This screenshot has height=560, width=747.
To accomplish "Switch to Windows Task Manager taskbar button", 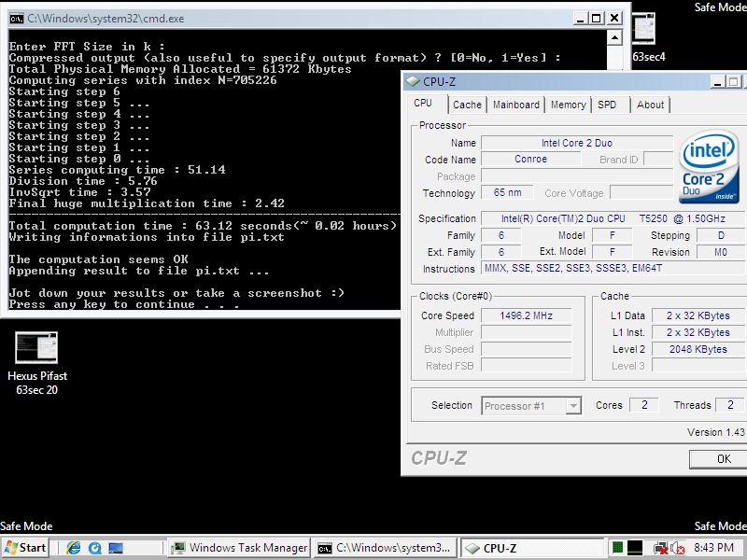I will coord(240,548).
